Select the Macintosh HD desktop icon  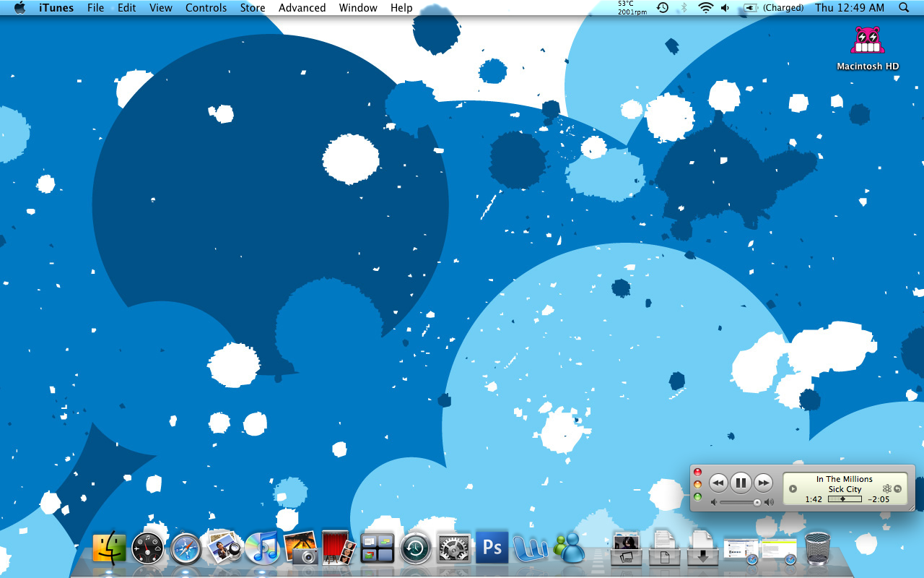(x=868, y=48)
